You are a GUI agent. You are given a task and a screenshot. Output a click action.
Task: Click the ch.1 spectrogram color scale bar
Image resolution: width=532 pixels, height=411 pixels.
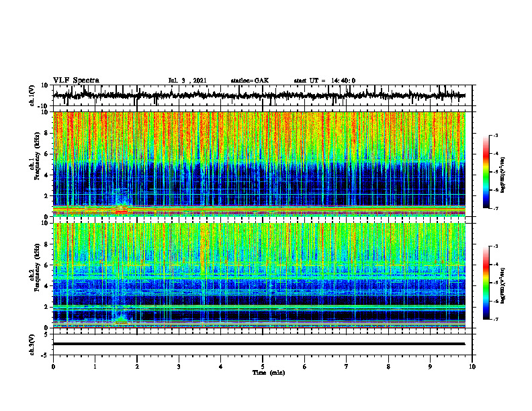point(486,172)
